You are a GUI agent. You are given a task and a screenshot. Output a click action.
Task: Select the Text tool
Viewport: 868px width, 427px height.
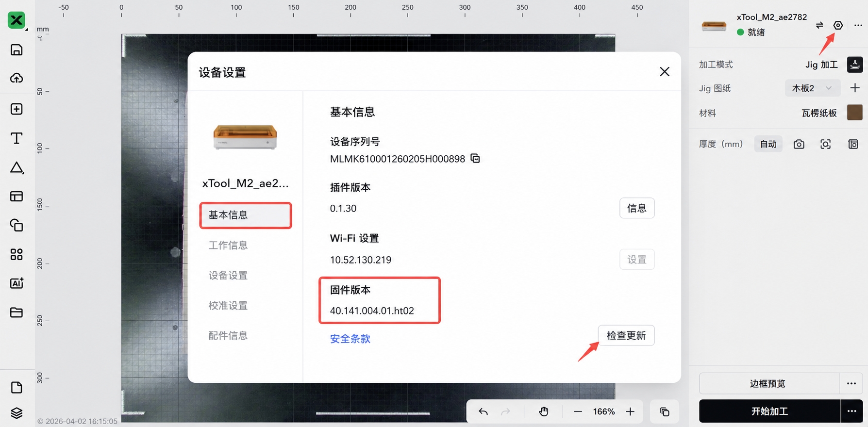[17, 138]
